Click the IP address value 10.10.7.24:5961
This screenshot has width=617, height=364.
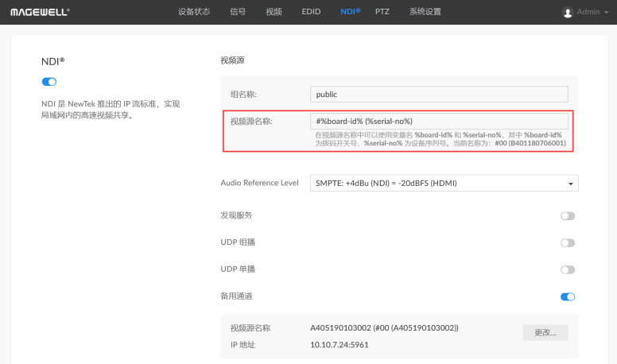pos(340,345)
